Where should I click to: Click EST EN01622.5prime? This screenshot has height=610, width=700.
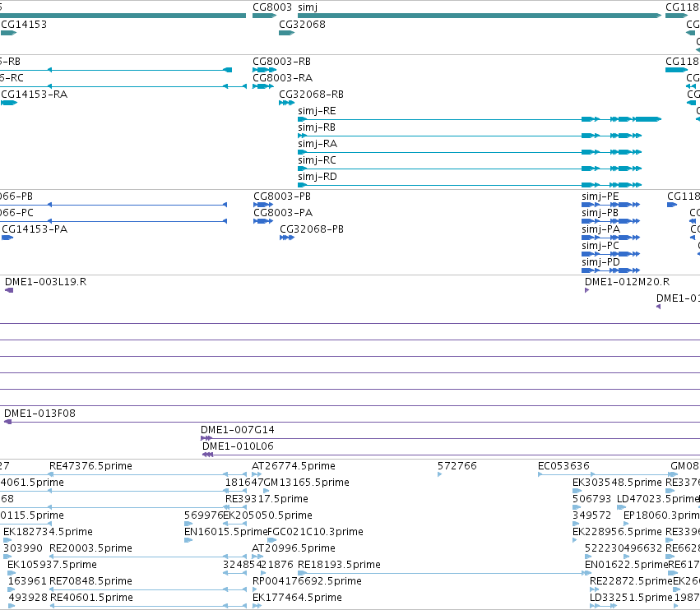[626, 565]
